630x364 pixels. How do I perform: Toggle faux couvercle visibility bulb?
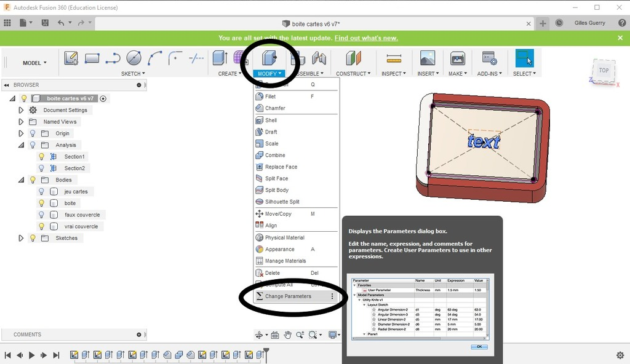[x=41, y=215]
